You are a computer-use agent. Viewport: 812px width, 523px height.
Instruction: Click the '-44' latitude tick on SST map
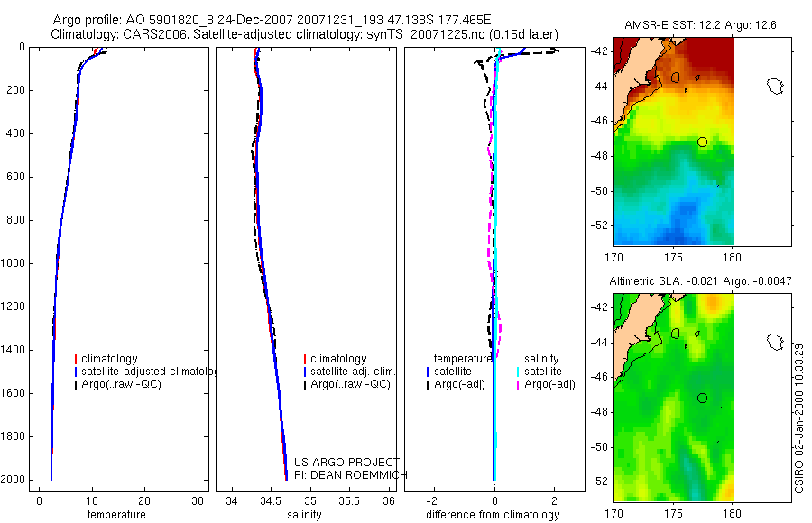(600, 86)
